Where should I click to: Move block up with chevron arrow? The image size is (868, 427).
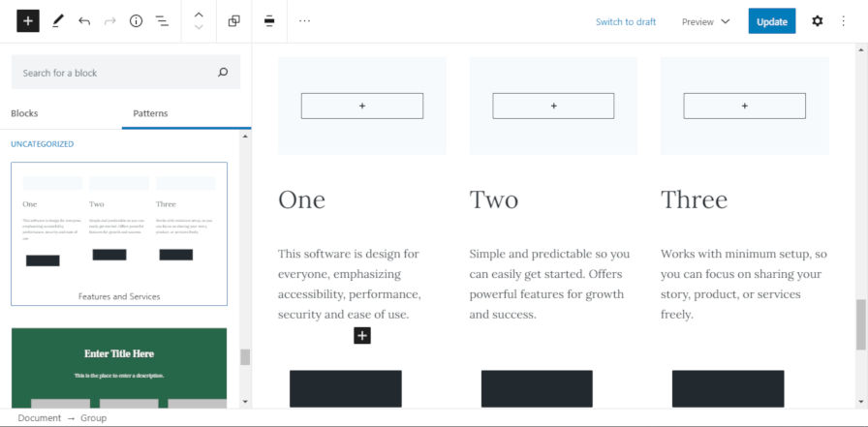(199, 15)
